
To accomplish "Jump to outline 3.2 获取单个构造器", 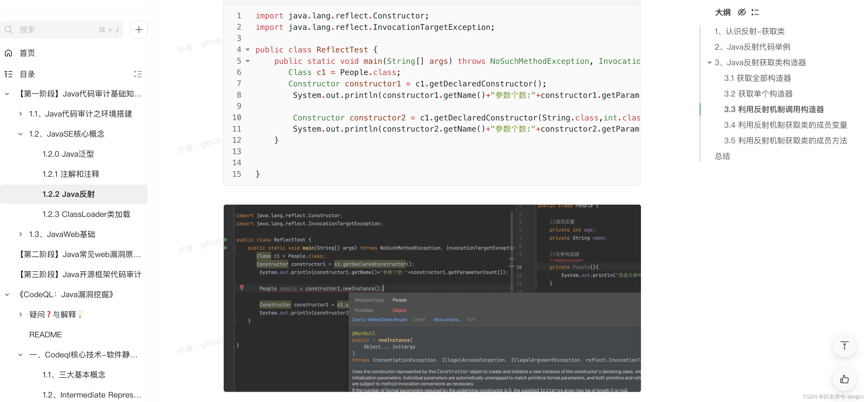I will click(x=758, y=94).
